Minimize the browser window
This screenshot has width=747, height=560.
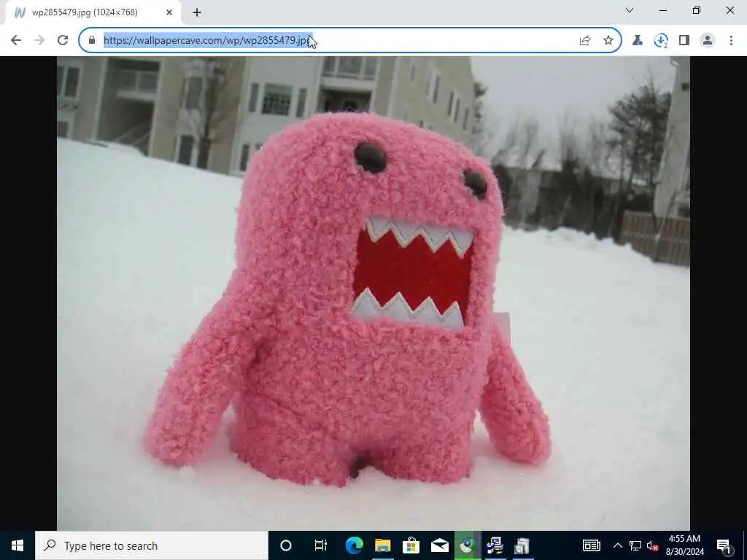(662, 10)
